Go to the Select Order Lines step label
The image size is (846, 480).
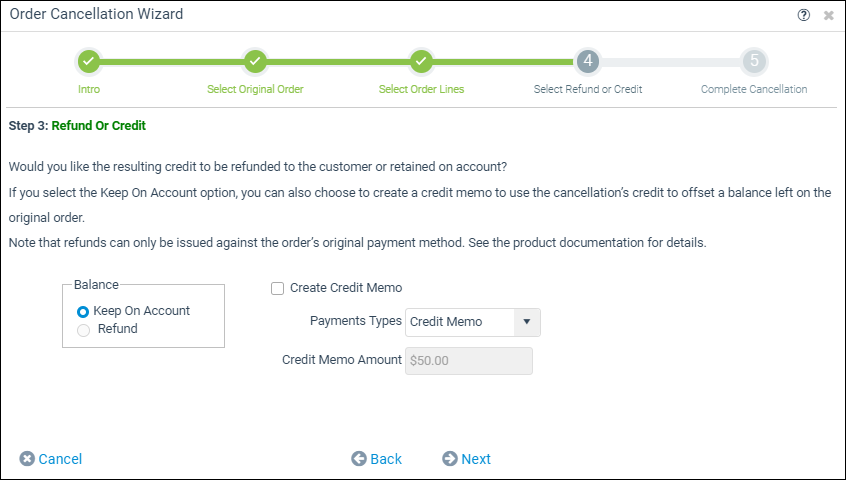(x=421, y=90)
